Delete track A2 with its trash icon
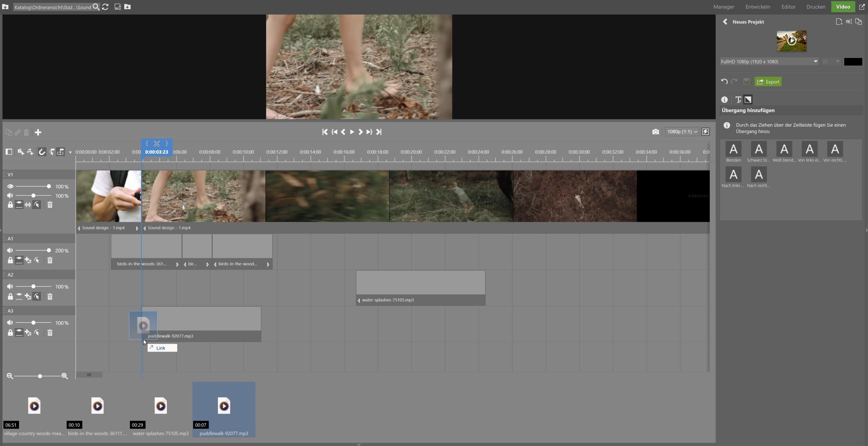The height and width of the screenshot is (446, 868). click(x=50, y=297)
